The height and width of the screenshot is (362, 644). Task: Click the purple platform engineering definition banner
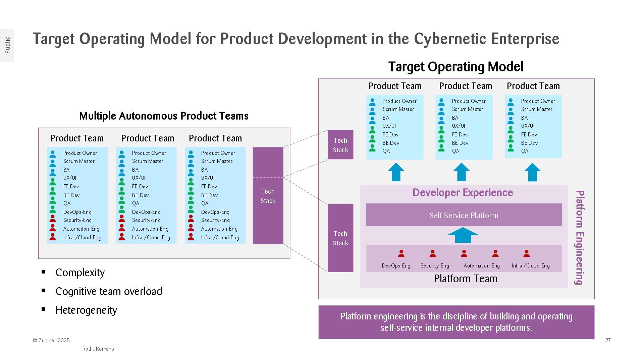(x=456, y=322)
